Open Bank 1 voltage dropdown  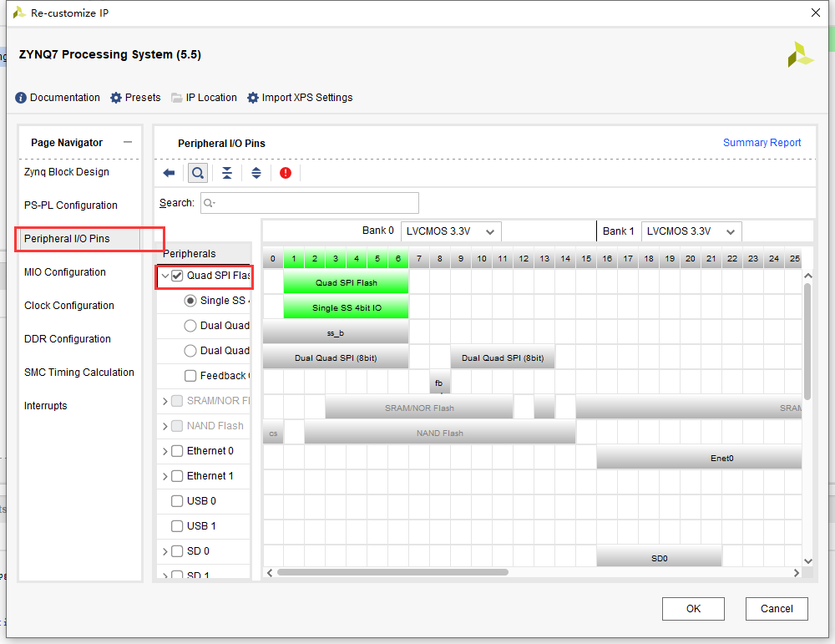coord(691,231)
